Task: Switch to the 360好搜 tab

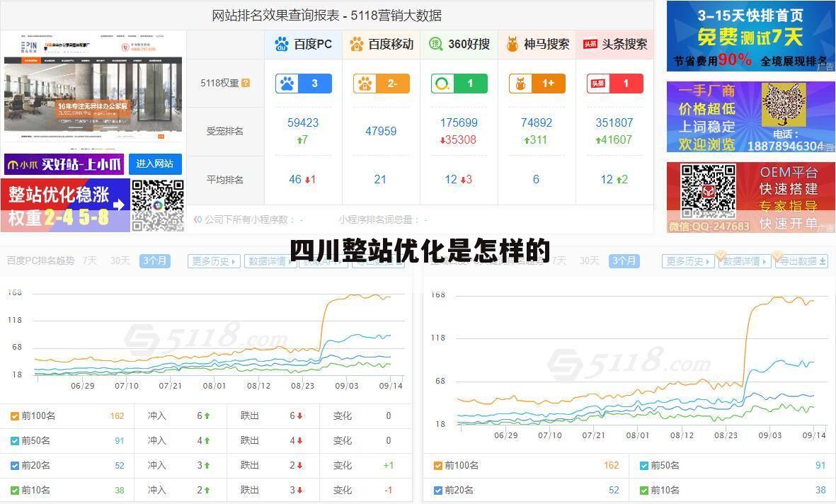Action: (459, 45)
